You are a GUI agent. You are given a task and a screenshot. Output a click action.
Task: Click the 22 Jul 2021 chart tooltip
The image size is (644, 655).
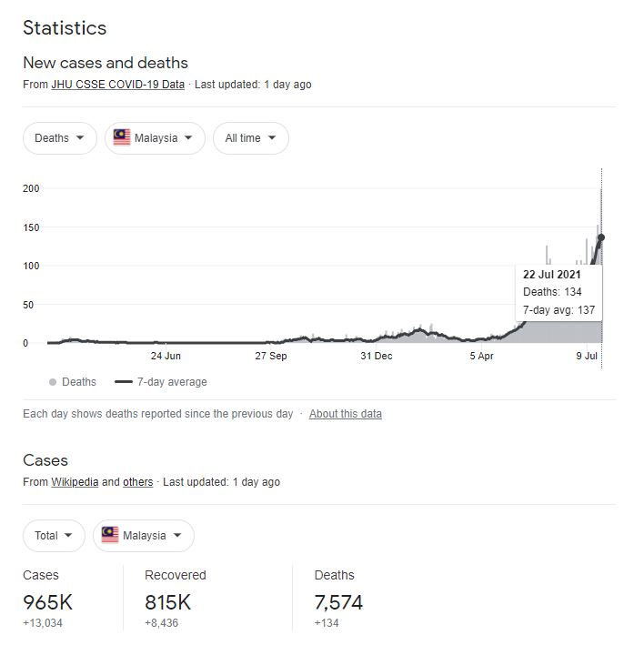[558, 292]
